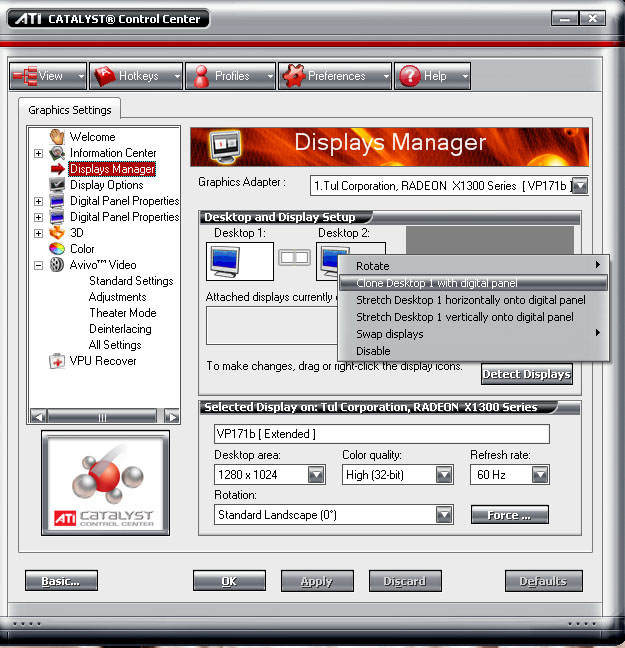Click the Discard button
Screen dimensions: 625x648
coord(405,581)
